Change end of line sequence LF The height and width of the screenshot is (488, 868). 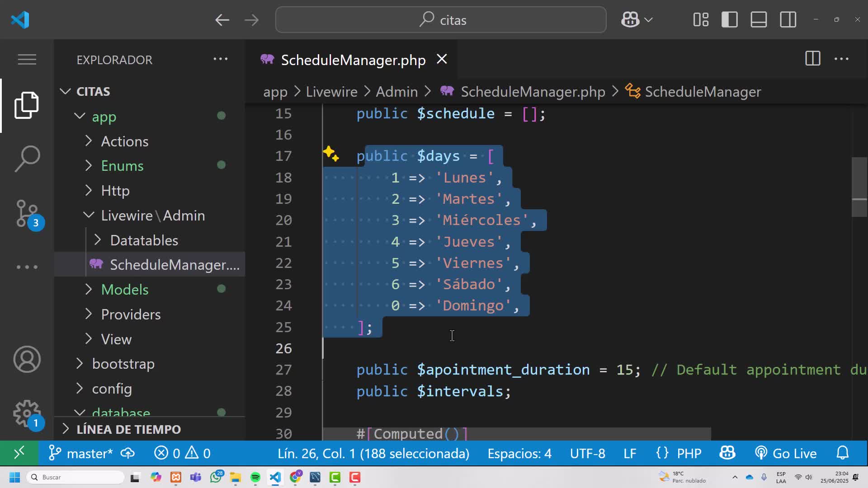pyautogui.click(x=630, y=453)
